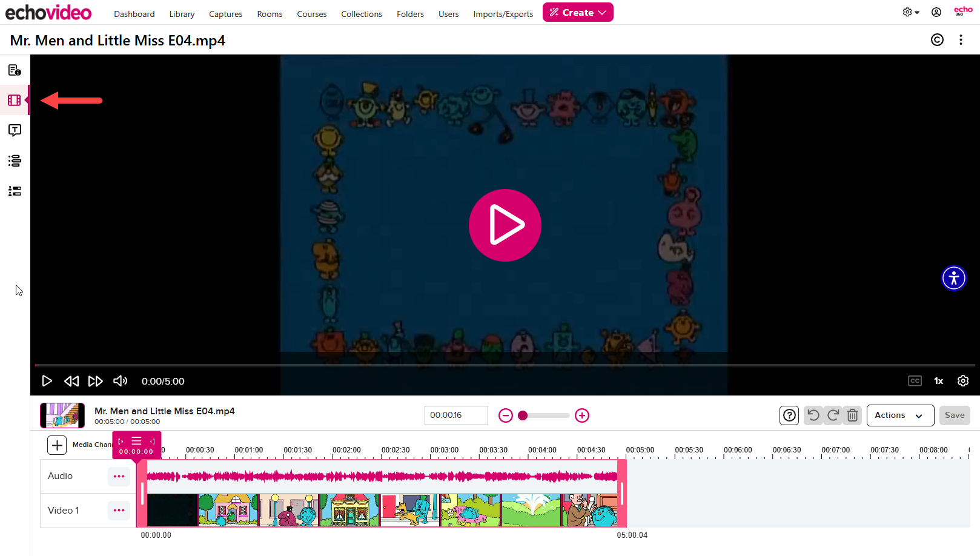Open the Courses page
The image size is (980, 556).
(x=312, y=14)
